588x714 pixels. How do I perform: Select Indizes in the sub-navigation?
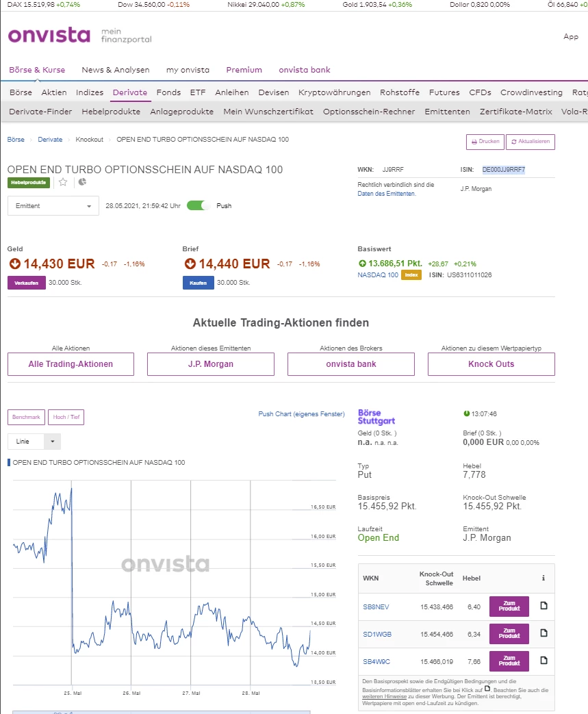pyautogui.click(x=90, y=92)
